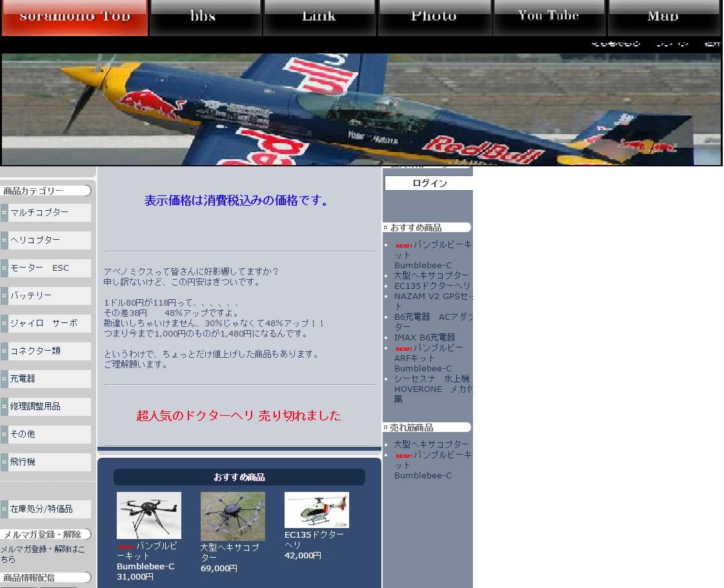Viewport: 724px width, 588px height.
Task: Click the おすすめ商品 sidebar heading
Action: [x=427, y=228]
